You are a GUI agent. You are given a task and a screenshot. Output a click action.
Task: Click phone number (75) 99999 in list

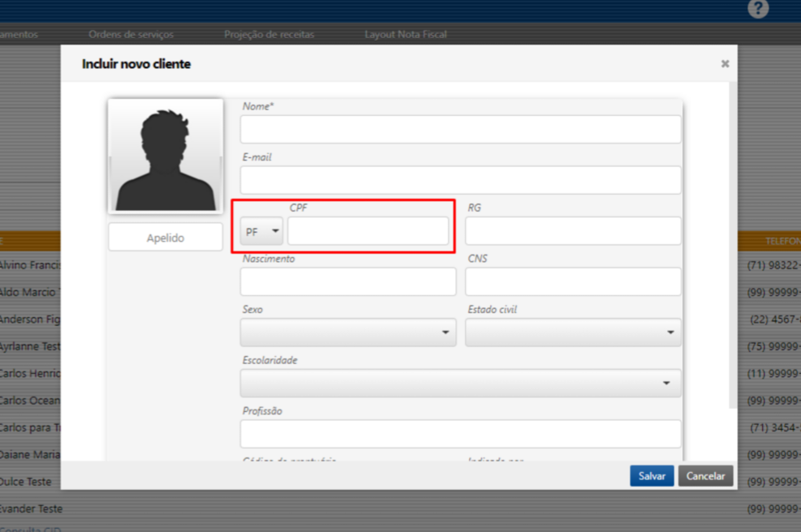773,346
